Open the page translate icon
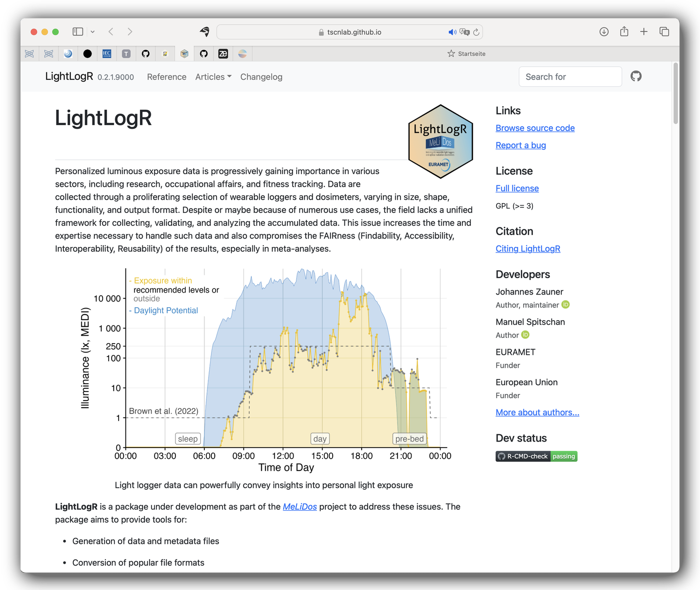Image resolution: width=700 pixels, height=590 pixels. (464, 32)
